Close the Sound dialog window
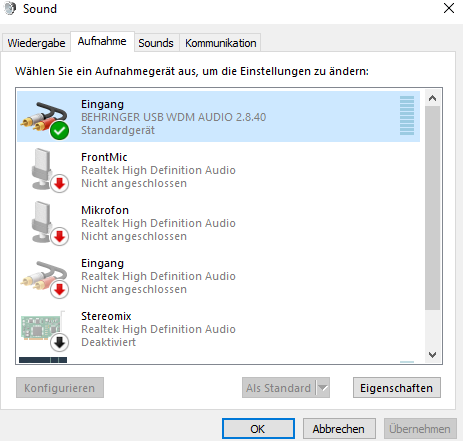This screenshot has width=463, height=441. coord(449,8)
